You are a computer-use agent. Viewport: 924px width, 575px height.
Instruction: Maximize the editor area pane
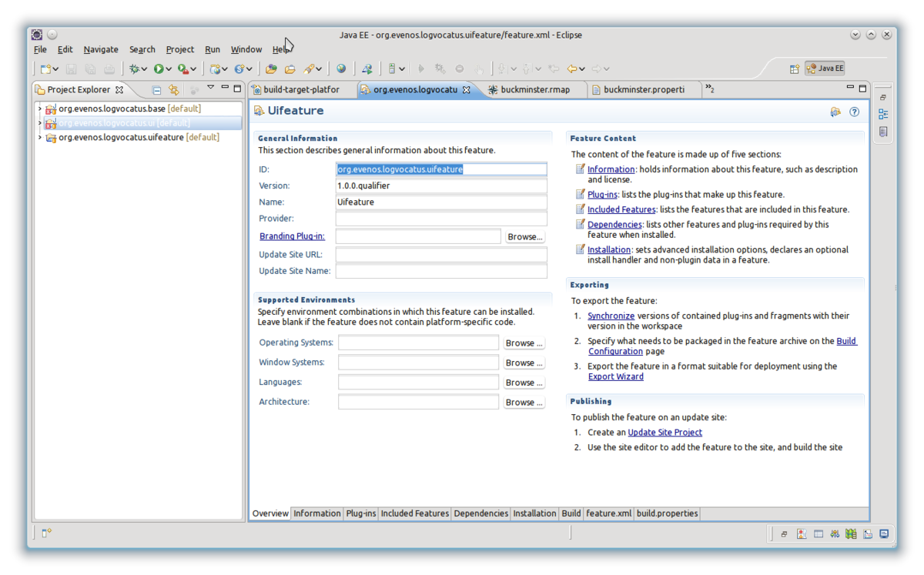(x=864, y=89)
